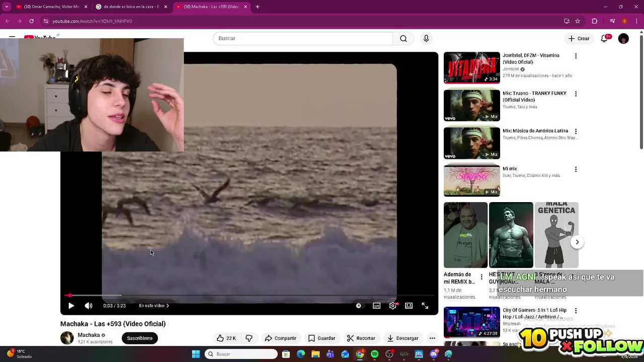Open YouTube account avatar menu

(623, 39)
